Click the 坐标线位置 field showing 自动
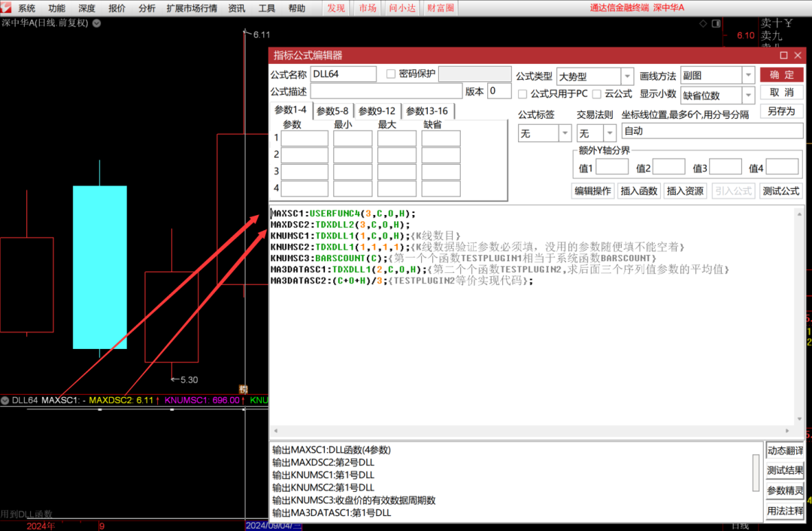Image resolution: width=812 pixels, height=531 pixels. [712, 131]
